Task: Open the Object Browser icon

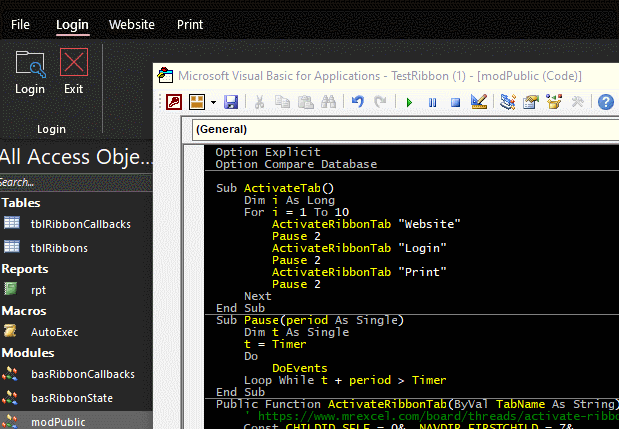Action: (x=553, y=102)
